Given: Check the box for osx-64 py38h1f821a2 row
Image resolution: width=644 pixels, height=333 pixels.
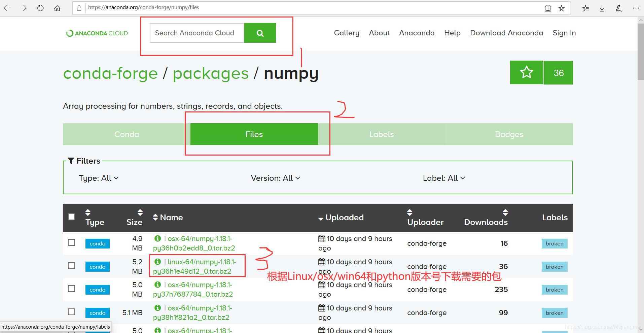Looking at the screenshot, I should [x=71, y=312].
